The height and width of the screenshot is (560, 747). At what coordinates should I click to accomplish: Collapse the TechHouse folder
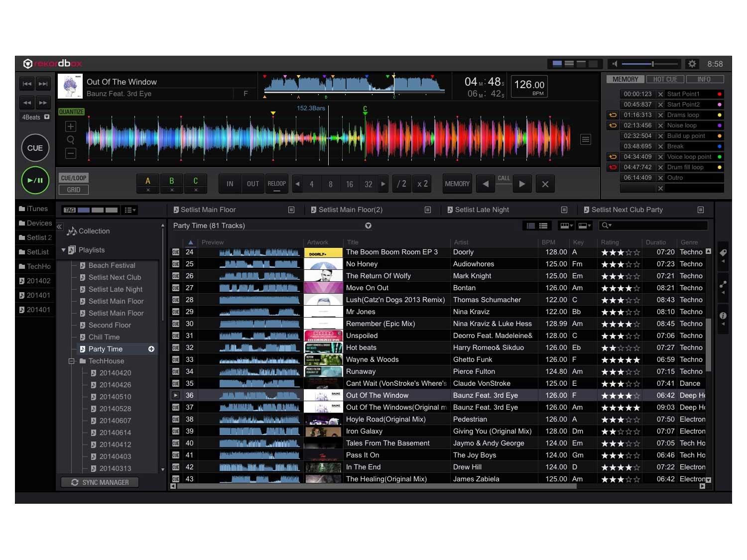tap(72, 361)
